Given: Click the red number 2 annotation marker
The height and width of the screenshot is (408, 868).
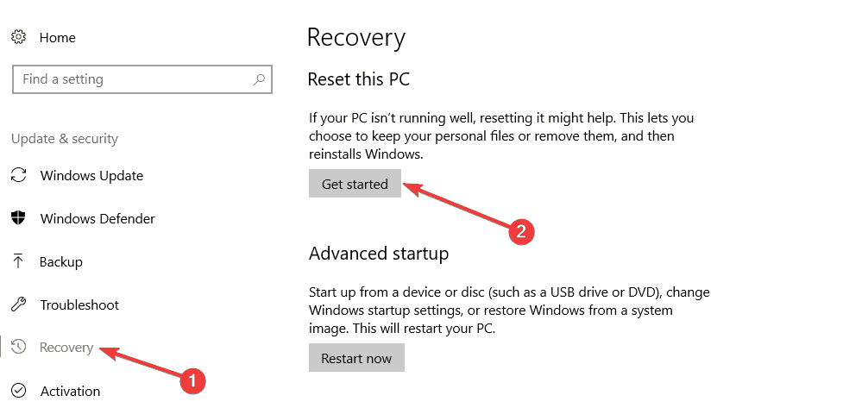Looking at the screenshot, I should [x=521, y=231].
